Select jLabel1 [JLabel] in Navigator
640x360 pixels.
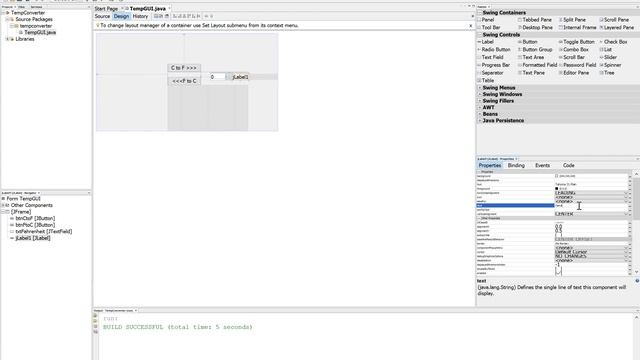(x=33, y=238)
